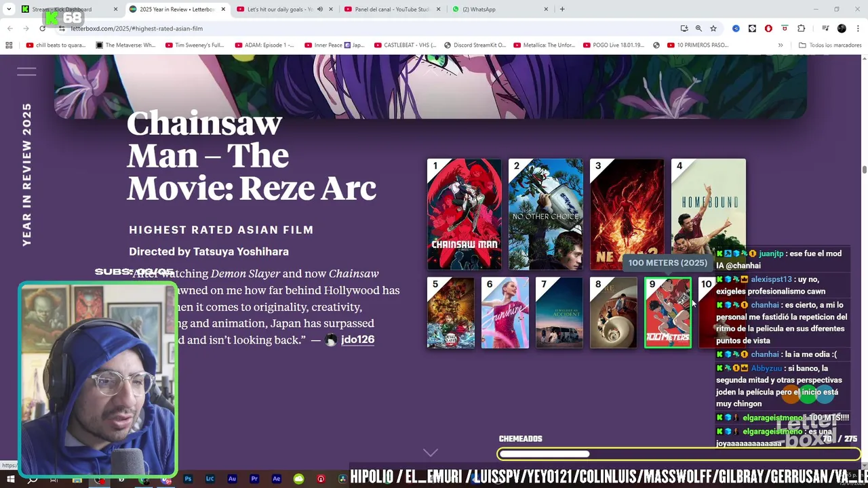Click the back navigation arrow

pyautogui.click(x=9, y=28)
